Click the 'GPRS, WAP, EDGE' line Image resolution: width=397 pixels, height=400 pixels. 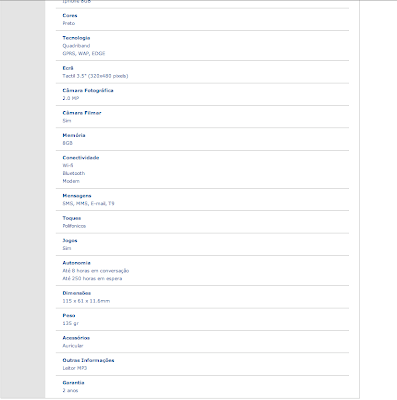84,53
